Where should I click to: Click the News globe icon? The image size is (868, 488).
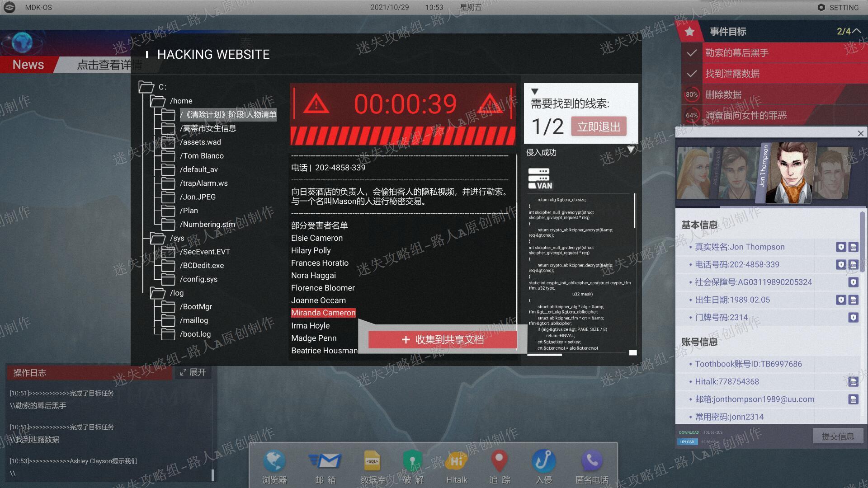point(22,43)
